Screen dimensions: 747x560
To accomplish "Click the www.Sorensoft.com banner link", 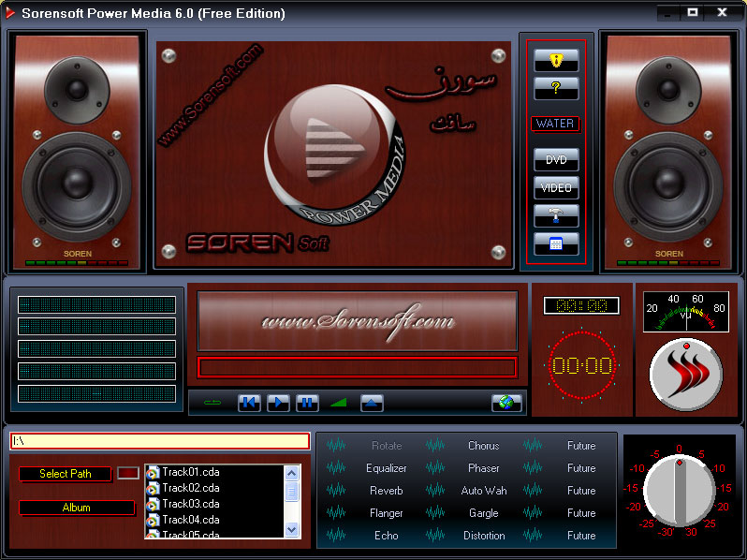I will (358, 321).
